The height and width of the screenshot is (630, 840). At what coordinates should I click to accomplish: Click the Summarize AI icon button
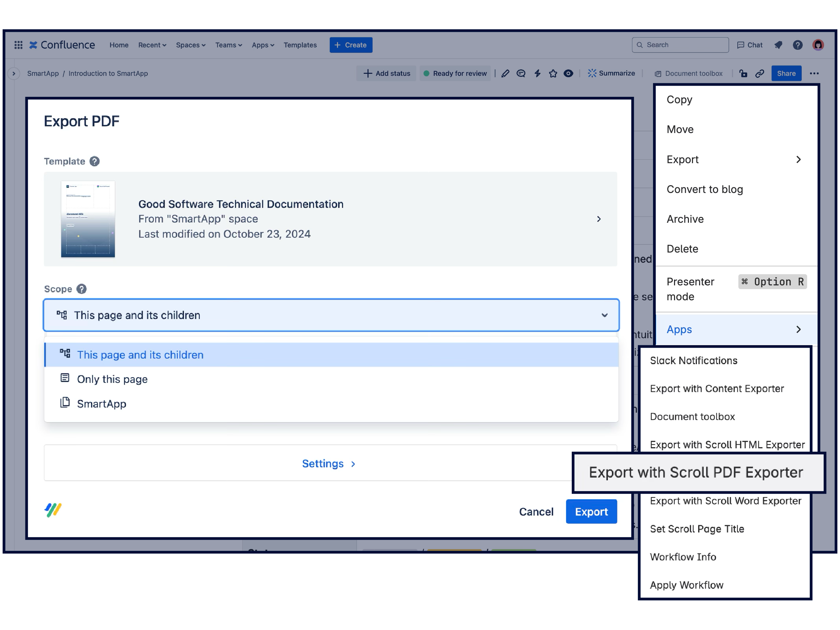coord(611,73)
